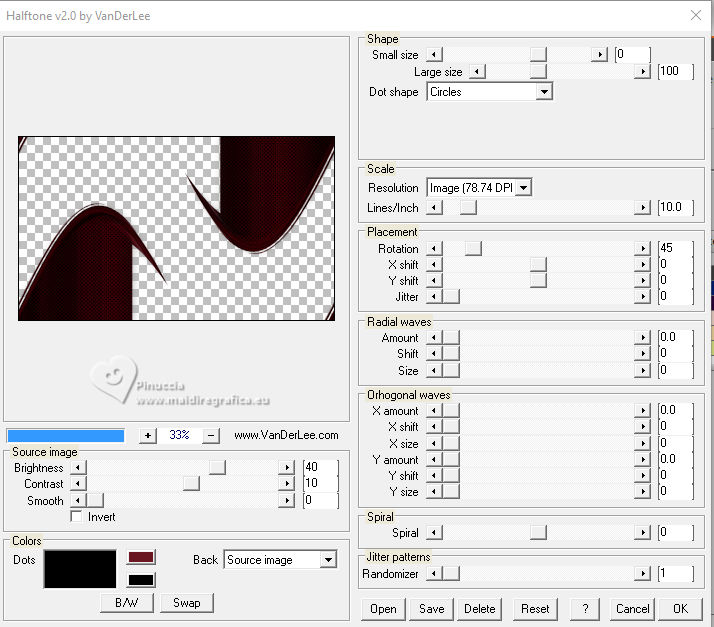Click the Lines/Inch slider thumb

468,208
